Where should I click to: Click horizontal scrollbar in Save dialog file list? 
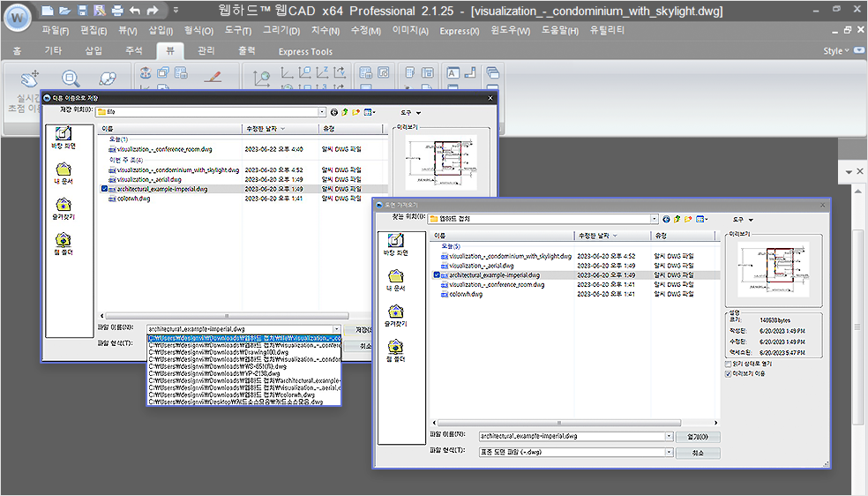click(227, 316)
